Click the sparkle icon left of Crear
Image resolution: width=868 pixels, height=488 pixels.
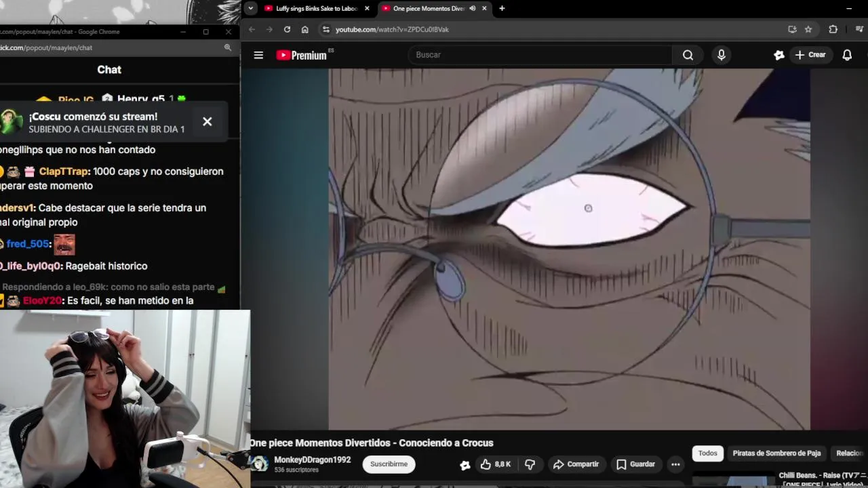[778, 55]
